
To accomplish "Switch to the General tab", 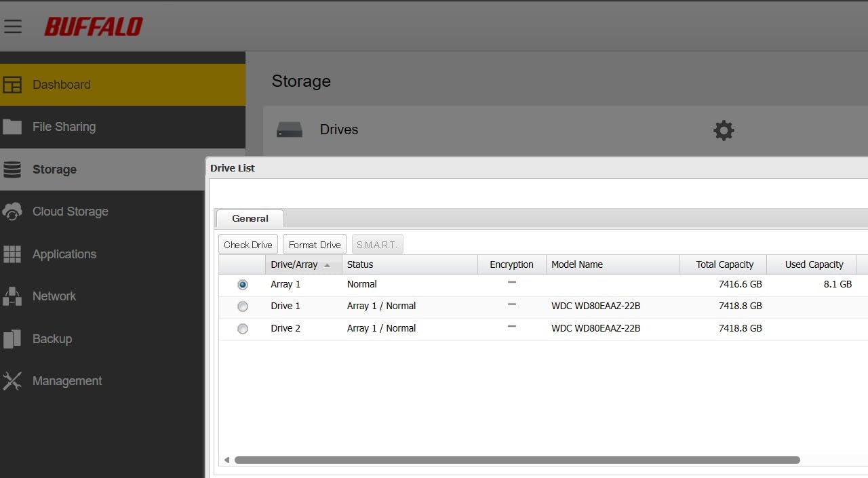I will 250,218.
